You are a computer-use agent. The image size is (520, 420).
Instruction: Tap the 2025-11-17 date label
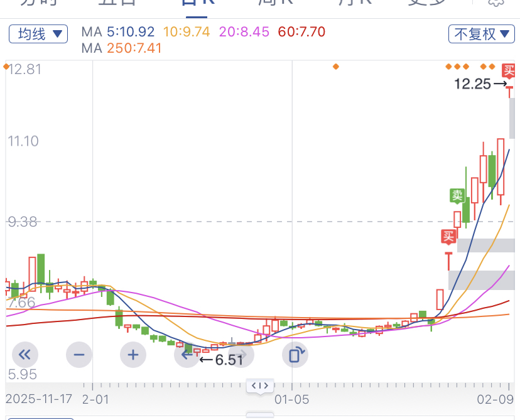tap(39, 399)
